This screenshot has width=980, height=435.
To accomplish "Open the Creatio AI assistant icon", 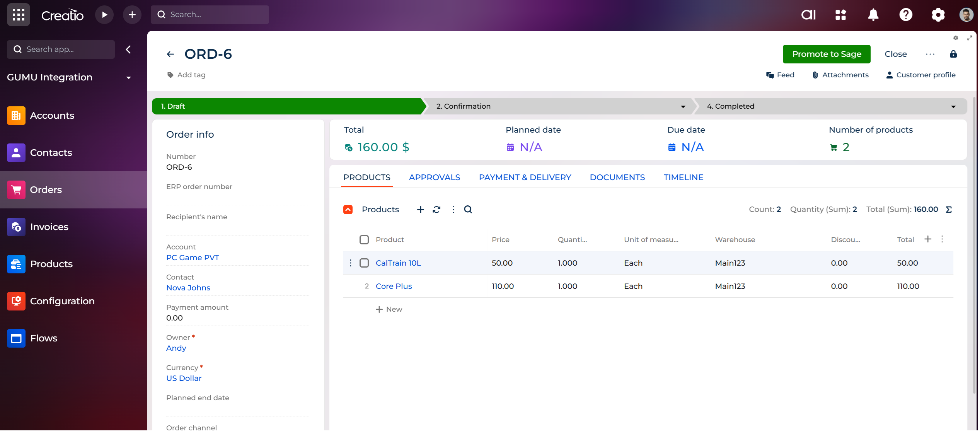I will pos(808,15).
